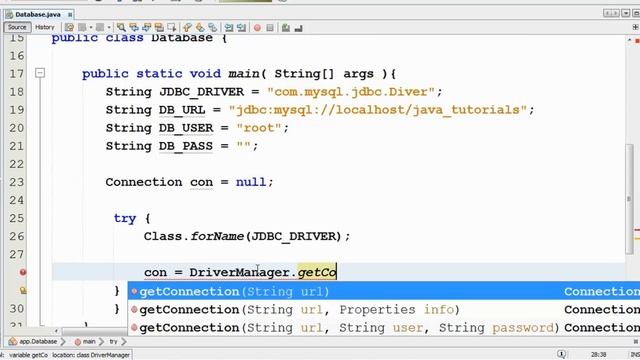The width and height of the screenshot is (640, 360).
Task: Click the Find Selection magnifier icon
Action: click(x=121, y=28)
